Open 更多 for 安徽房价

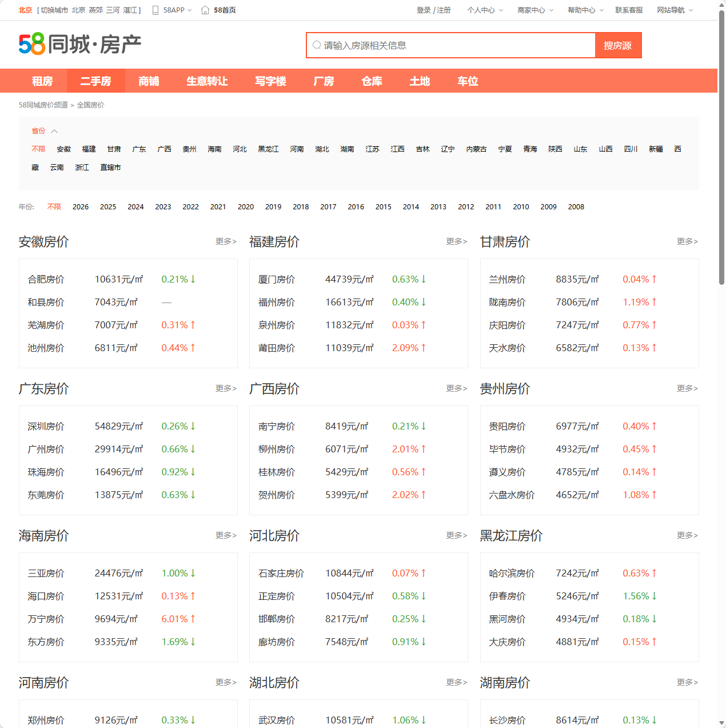click(x=225, y=241)
